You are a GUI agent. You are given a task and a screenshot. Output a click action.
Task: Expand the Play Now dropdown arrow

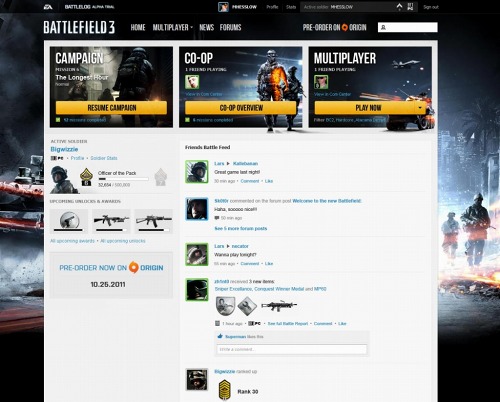[420, 108]
